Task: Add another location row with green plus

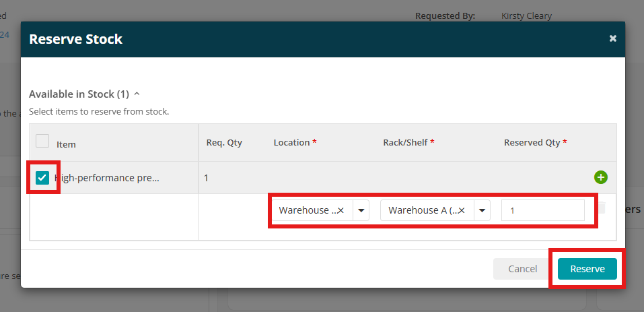Action: coord(600,178)
